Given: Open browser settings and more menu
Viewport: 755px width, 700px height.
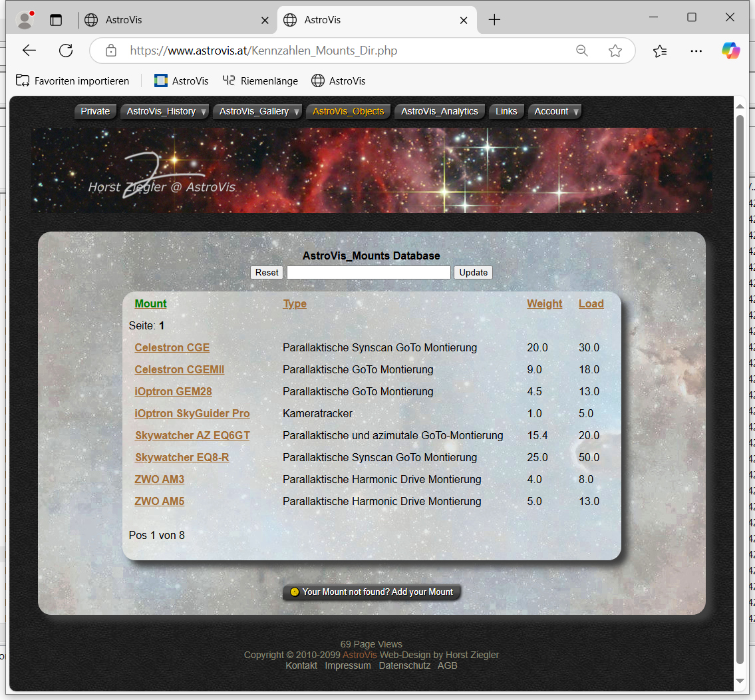Looking at the screenshot, I should [696, 51].
